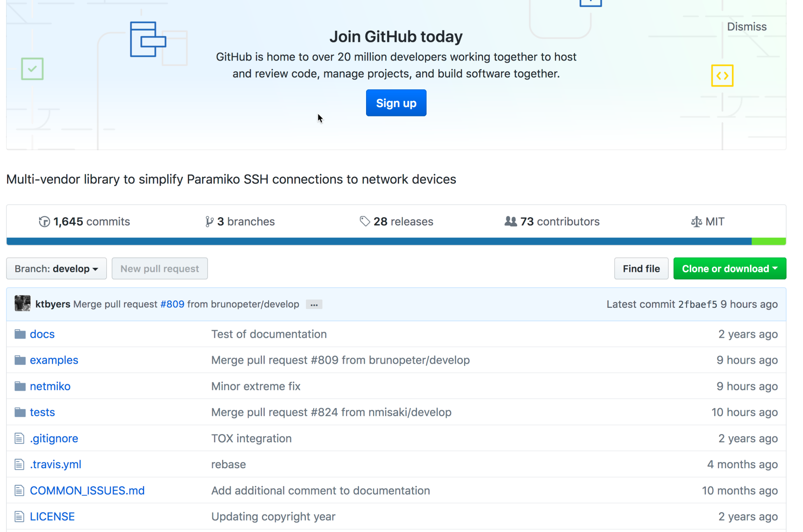Screen dimensions: 803x532
Task: Click the releases tag icon
Action: pyautogui.click(x=364, y=221)
